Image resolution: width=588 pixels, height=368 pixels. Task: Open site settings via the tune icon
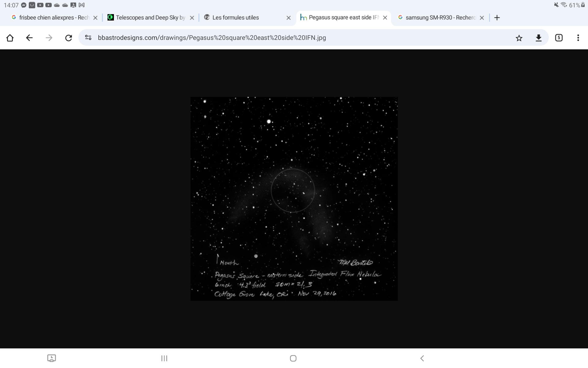[88, 38]
